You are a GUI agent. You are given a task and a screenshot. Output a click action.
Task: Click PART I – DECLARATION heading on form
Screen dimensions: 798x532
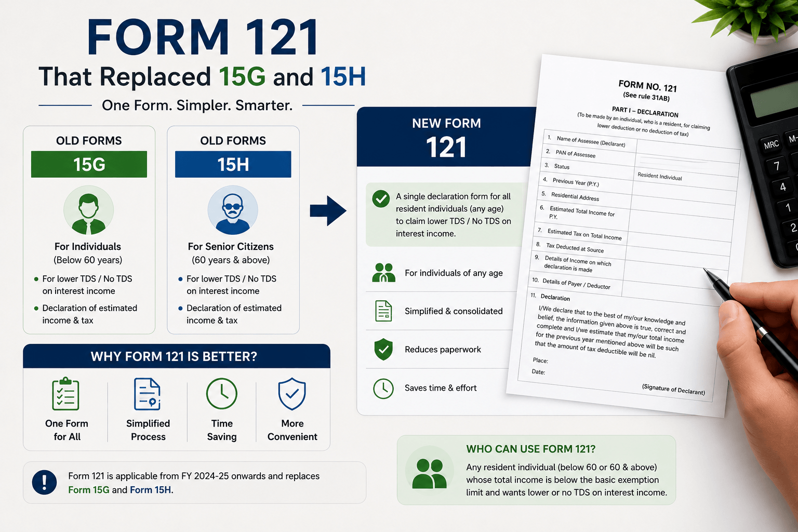point(645,112)
